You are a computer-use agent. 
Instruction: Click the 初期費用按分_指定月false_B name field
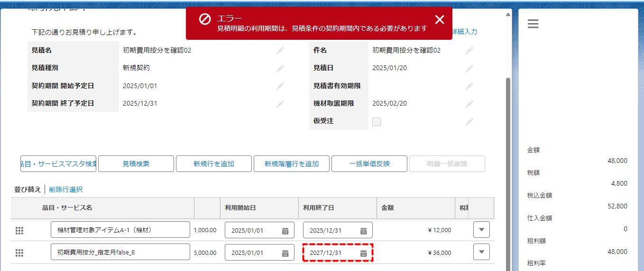(x=120, y=253)
